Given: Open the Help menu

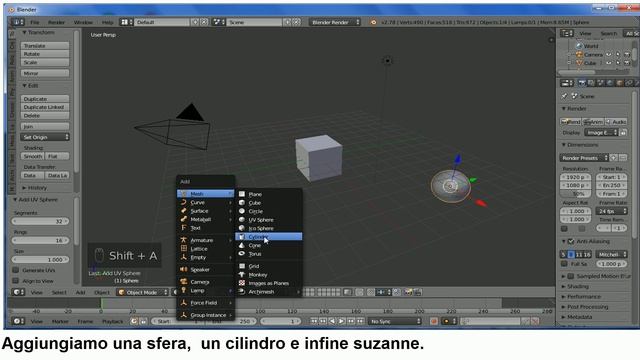Looking at the screenshot, I should coord(107,22).
